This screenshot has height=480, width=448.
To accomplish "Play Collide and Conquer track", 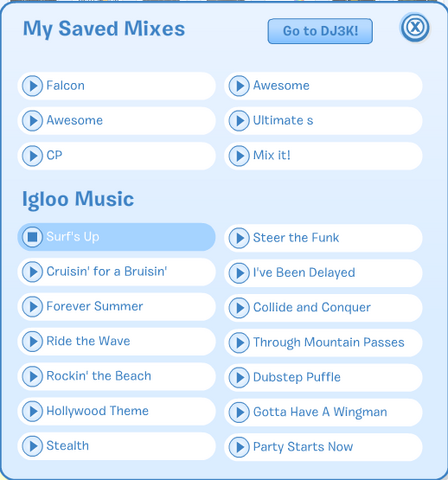I will pyautogui.click(x=239, y=308).
